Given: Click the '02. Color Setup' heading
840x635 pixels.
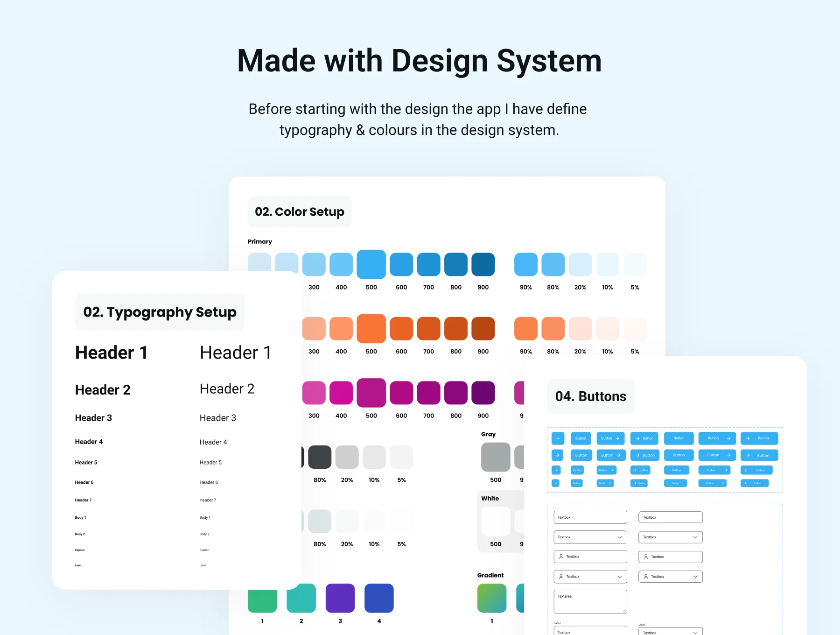Looking at the screenshot, I should (300, 212).
